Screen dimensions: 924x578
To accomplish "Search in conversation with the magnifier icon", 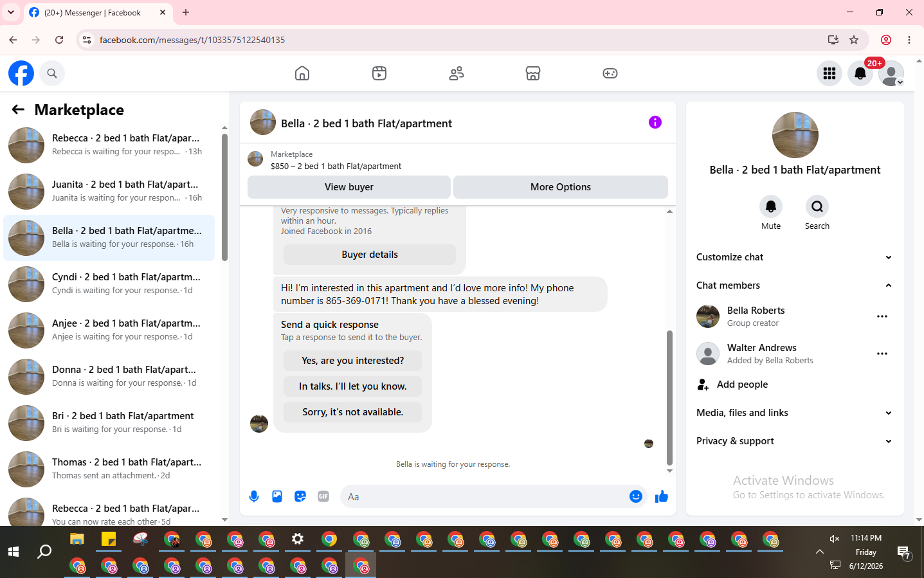I will [817, 206].
